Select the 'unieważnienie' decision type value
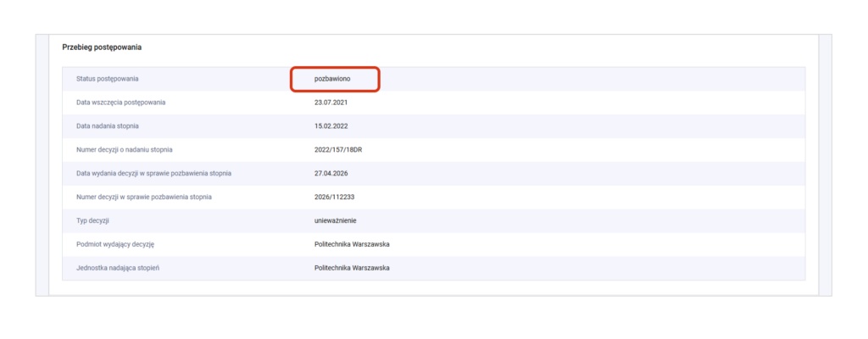868x339 pixels. [336, 221]
